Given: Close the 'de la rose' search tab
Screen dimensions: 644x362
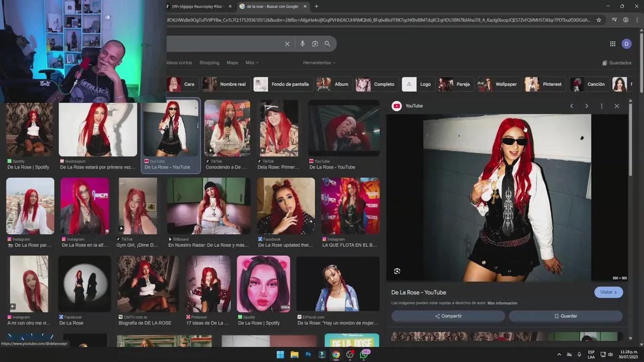Looking at the screenshot, I should [305, 7].
